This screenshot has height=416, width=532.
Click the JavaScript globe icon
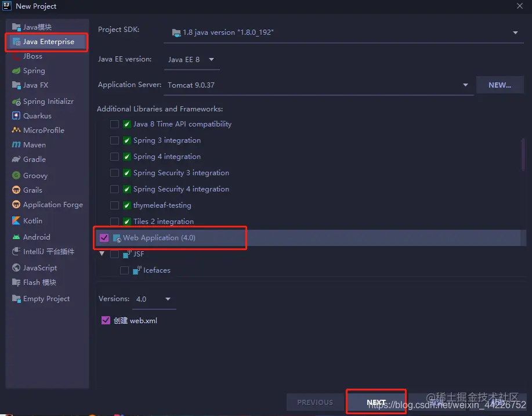16,267
